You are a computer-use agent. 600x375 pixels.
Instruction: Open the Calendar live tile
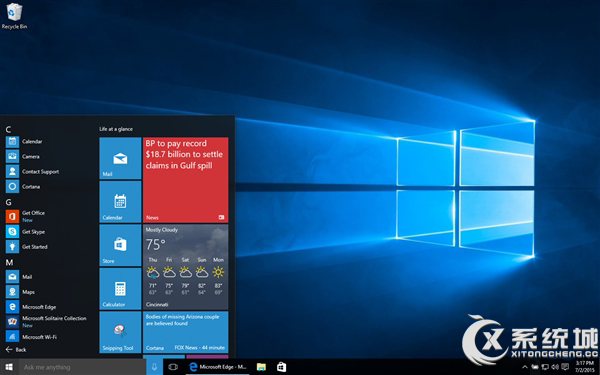click(x=120, y=202)
